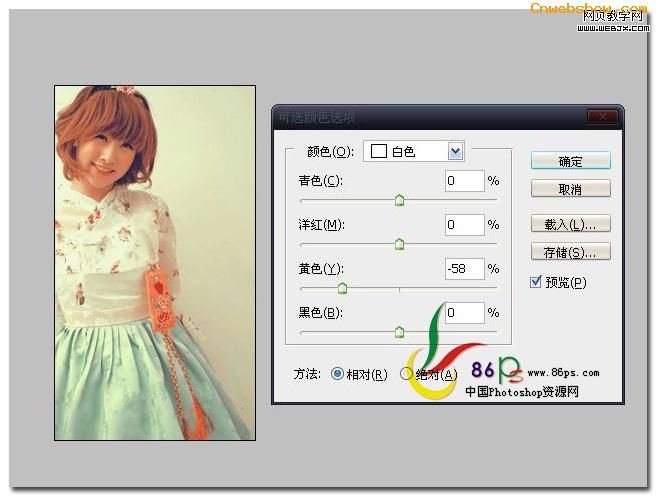The image size is (660, 500).
Task: Click the 方法: method label
Action: click(307, 374)
